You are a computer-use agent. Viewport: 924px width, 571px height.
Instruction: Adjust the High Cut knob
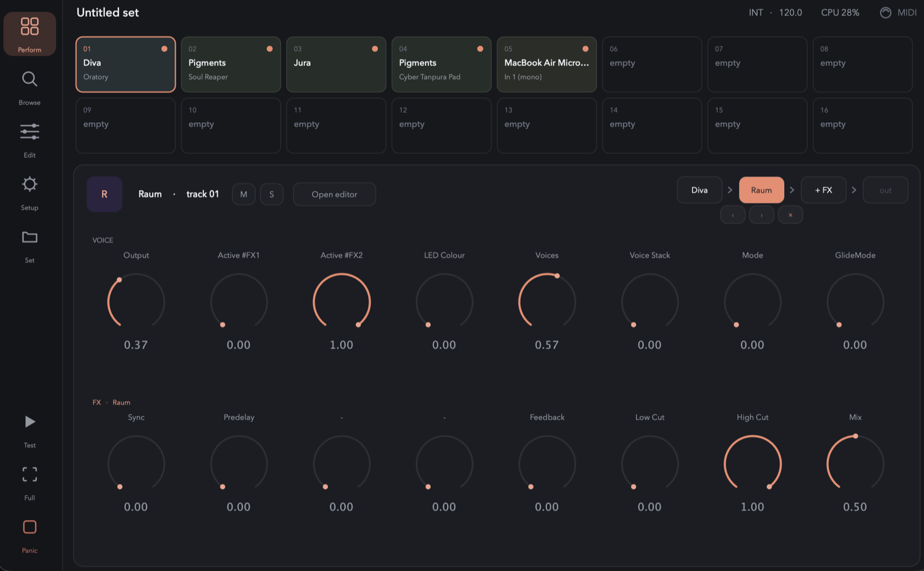[752, 464]
